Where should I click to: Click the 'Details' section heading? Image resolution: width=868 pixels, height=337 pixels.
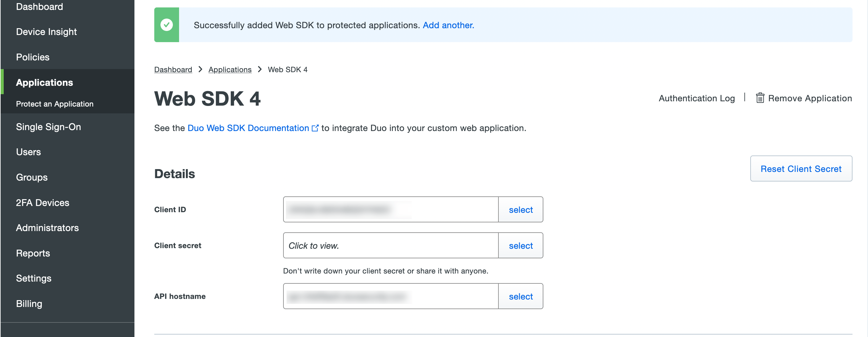pyautogui.click(x=174, y=174)
